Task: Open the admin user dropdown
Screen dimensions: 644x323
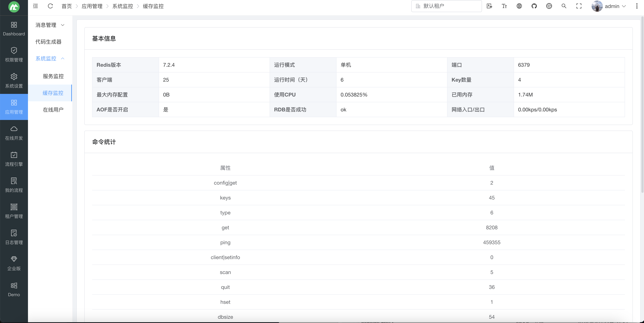Action: [609, 6]
